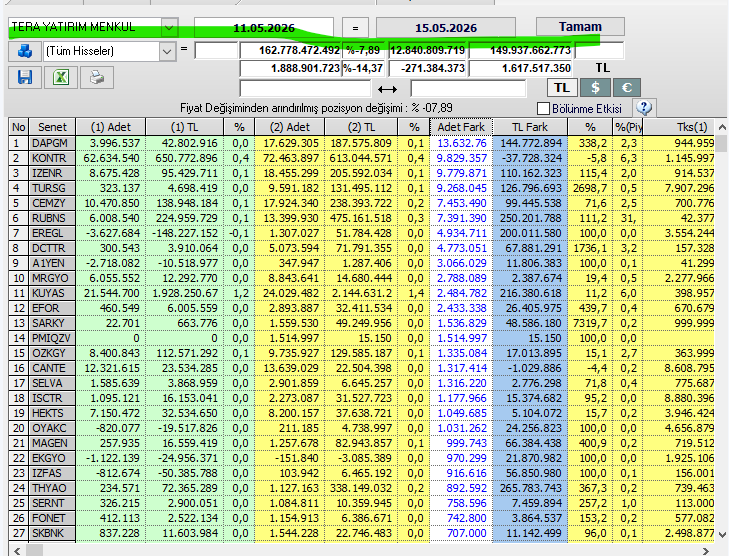Sort by the (1) TL column header
This screenshot has height=556, width=729.
pyautogui.click(x=185, y=127)
